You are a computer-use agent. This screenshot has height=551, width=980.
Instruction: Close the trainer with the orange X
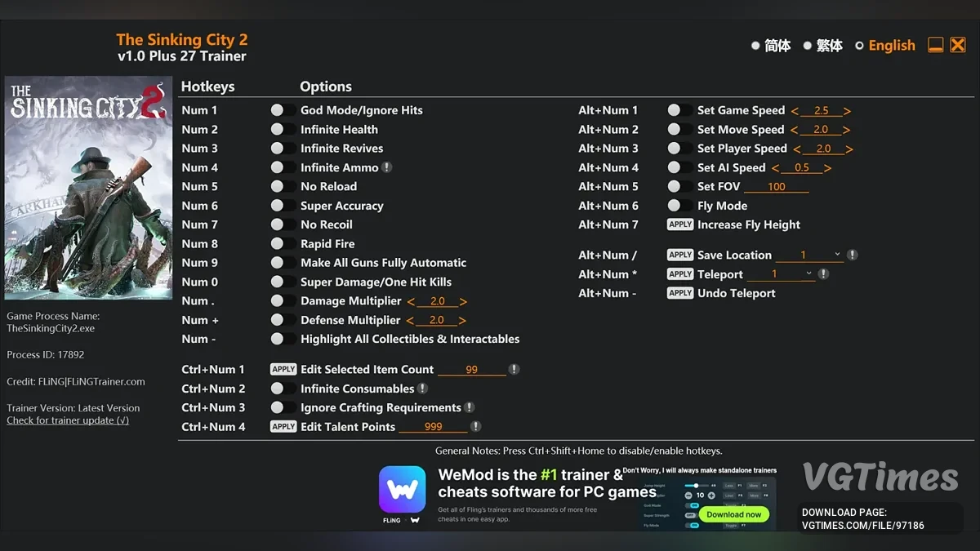(958, 45)
